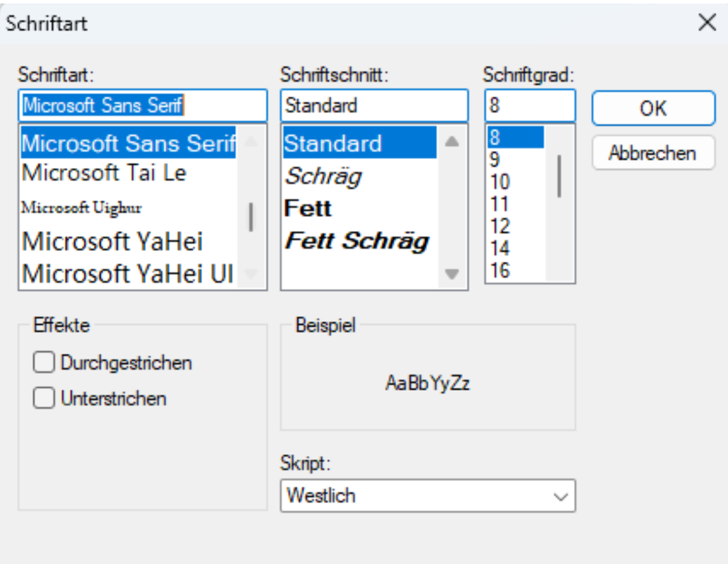Select Microsoft YaHei UI font
Image resolution: width=728 pixels, height=564 pixels.
pyautogui.click(x=128, y=273)
